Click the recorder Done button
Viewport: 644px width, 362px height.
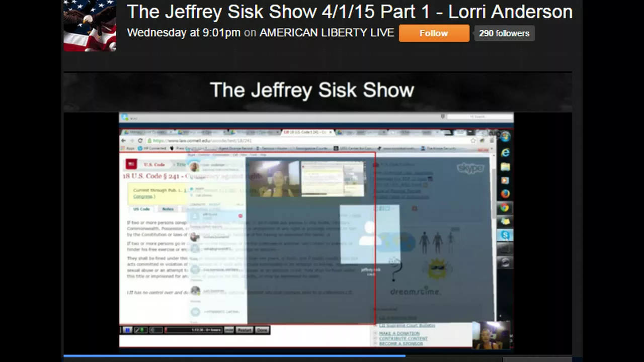262,330
